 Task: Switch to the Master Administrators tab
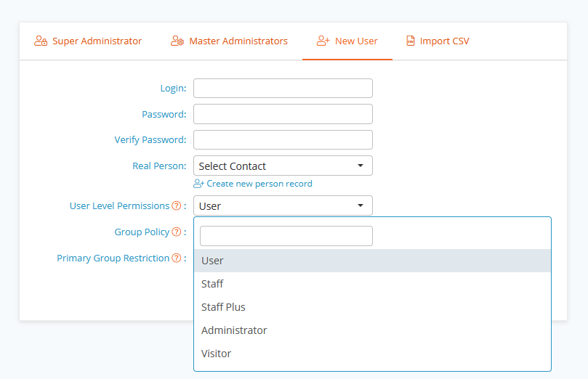tap(229, 41)
